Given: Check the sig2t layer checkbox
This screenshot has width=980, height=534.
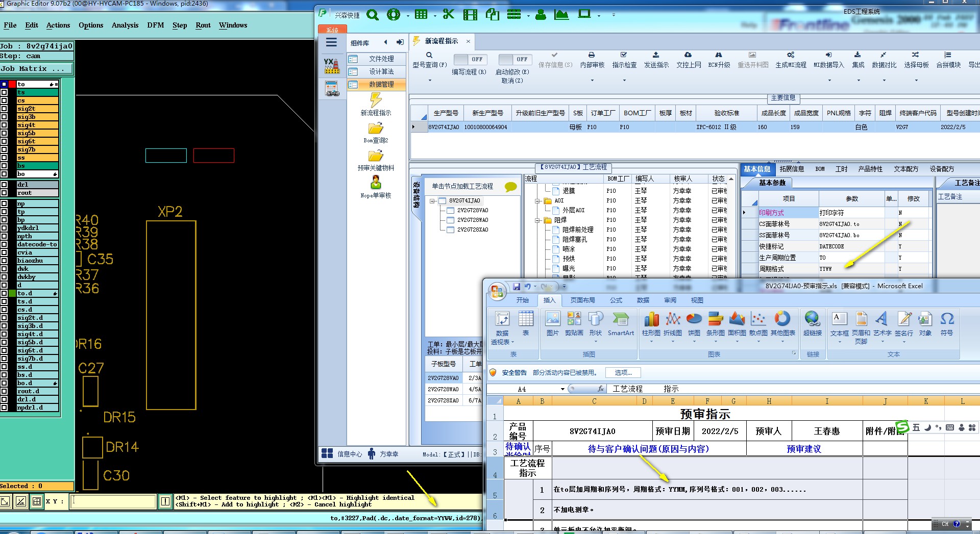Looking at the screenshot, I should point(4,109).
